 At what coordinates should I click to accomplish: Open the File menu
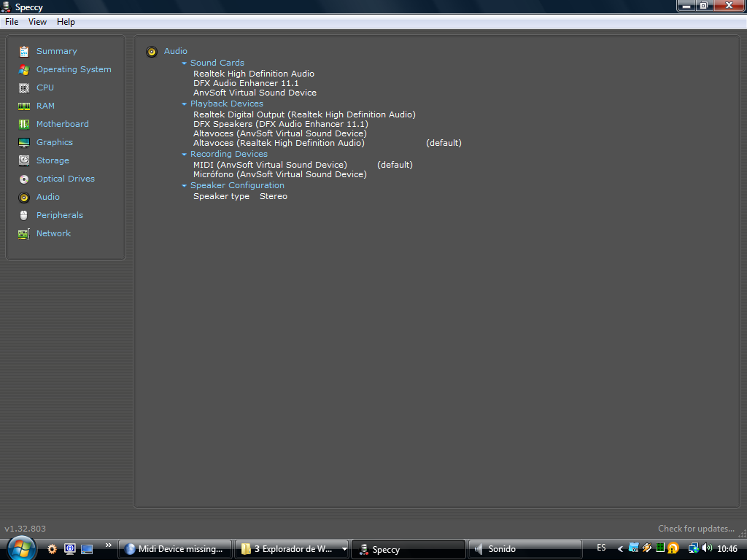click(12, 22)
